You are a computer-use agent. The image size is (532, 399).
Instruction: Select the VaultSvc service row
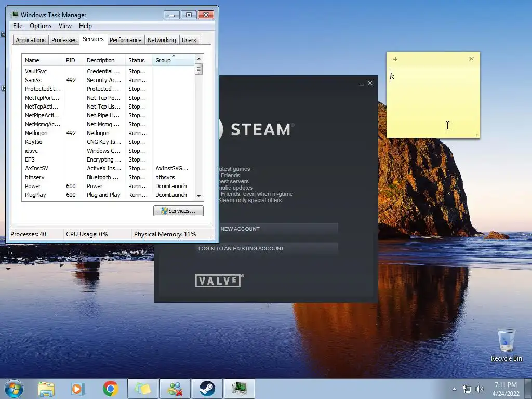(108, 71)
